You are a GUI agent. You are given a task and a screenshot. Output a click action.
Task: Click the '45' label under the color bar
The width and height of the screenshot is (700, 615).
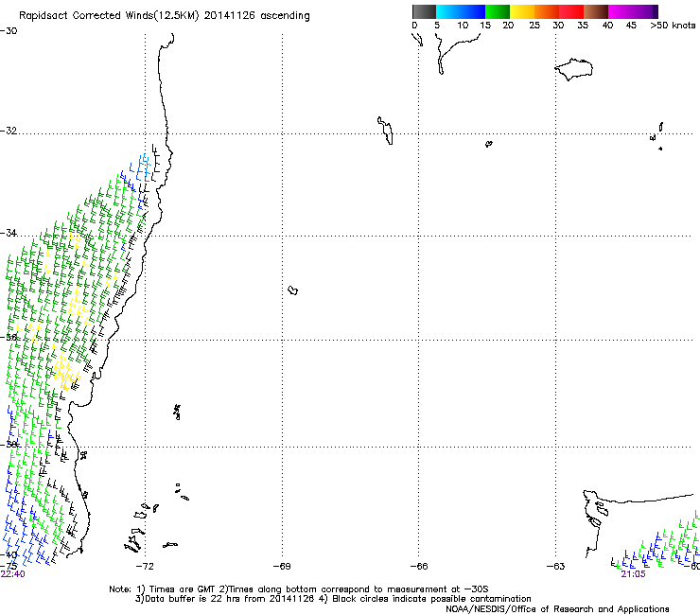[x=631, y=26]
